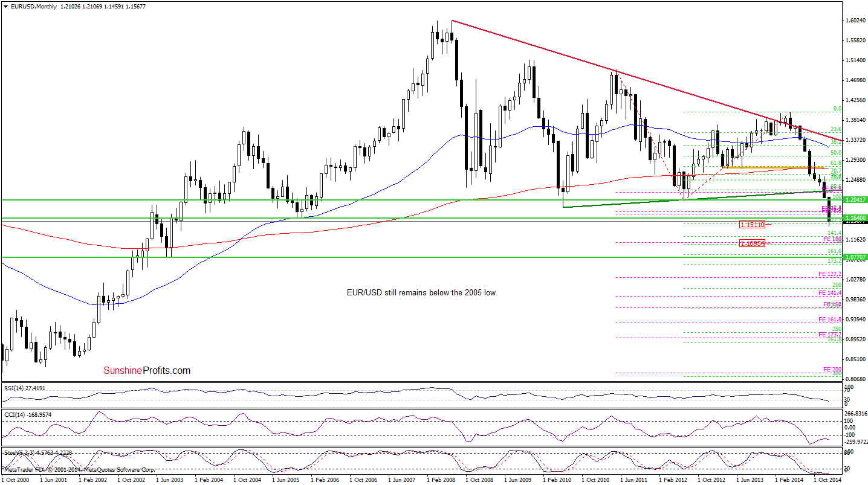The width and height of the screenshot is (868, 485).
Task: Click the FE 200 Fibonacci expansion label
Action: pyautogui.click(x=832, y=369)
